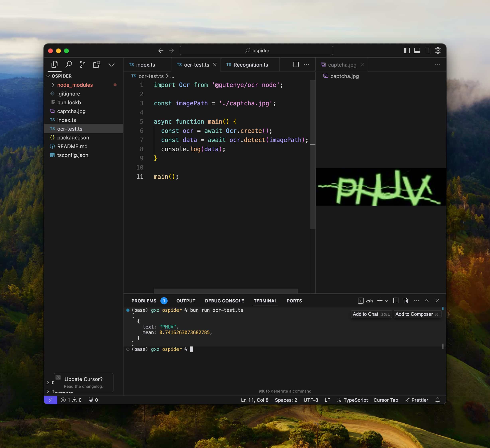Open the settings gear in title bar
The image size is (490, 448).
click(438, 50)
